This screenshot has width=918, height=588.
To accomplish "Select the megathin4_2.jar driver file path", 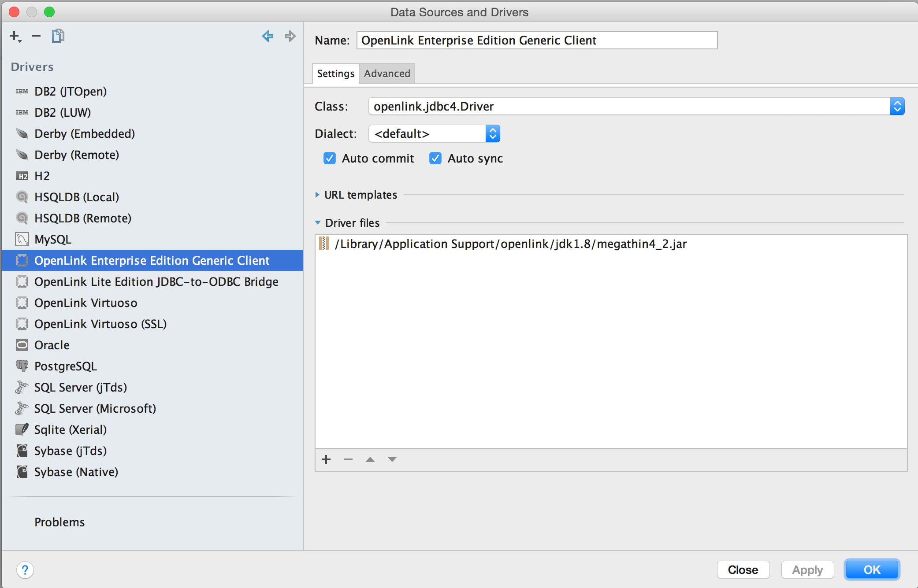I will (x=511, y=244).
